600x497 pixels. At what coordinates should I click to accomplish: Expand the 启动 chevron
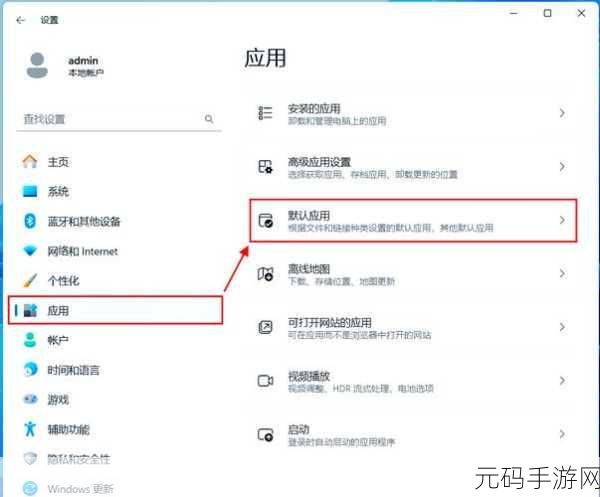tap(562, 434)
